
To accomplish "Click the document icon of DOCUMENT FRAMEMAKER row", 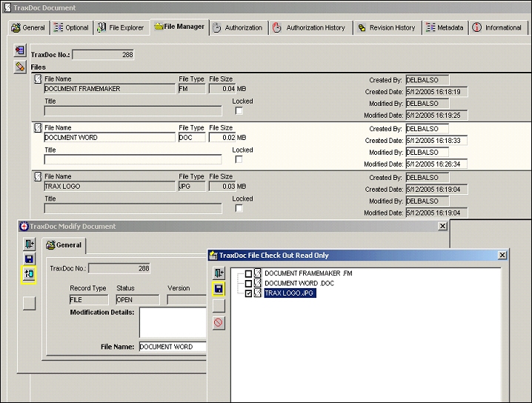I will tap(38, 79).
